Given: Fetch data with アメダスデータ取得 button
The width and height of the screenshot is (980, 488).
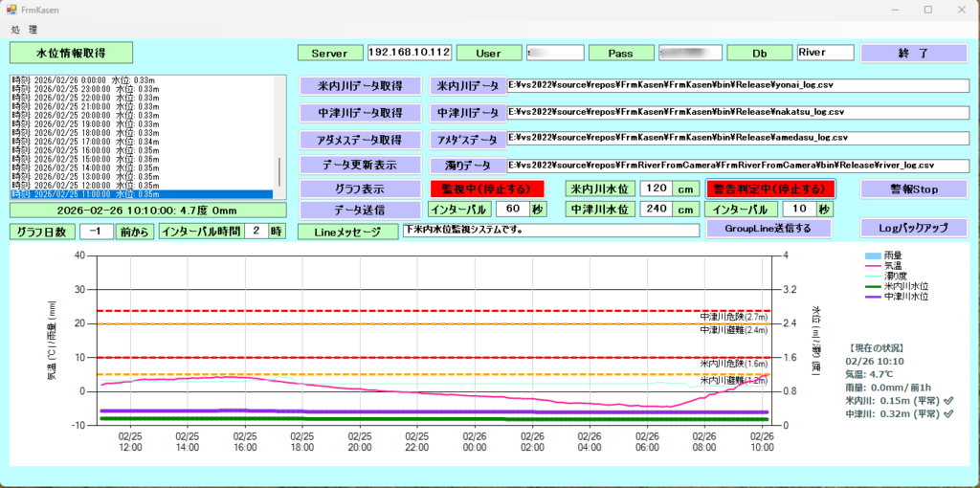Looking at the screenshot, I should [360, 140].
